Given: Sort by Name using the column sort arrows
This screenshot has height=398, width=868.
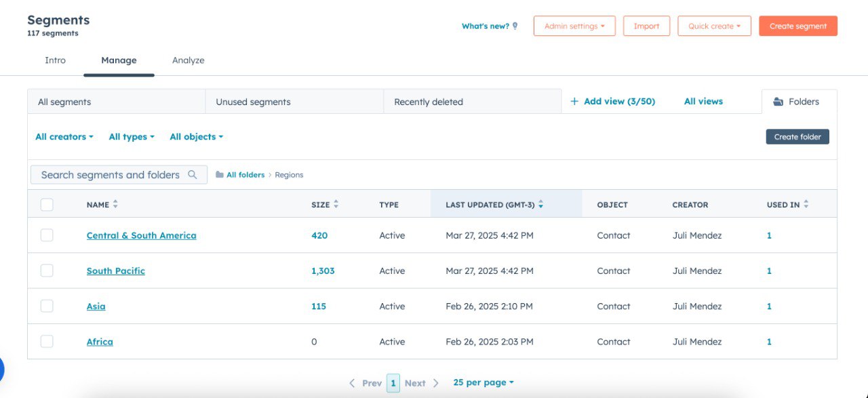Looking at the screenshot, I should (115, 204).
